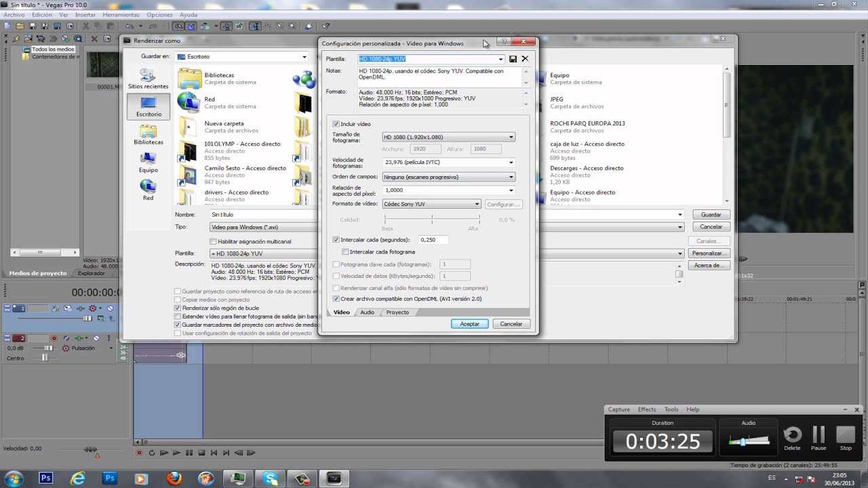Open the Herramientas menu in Vegas
Screen dimensions: 868x488
coord(121,15)
